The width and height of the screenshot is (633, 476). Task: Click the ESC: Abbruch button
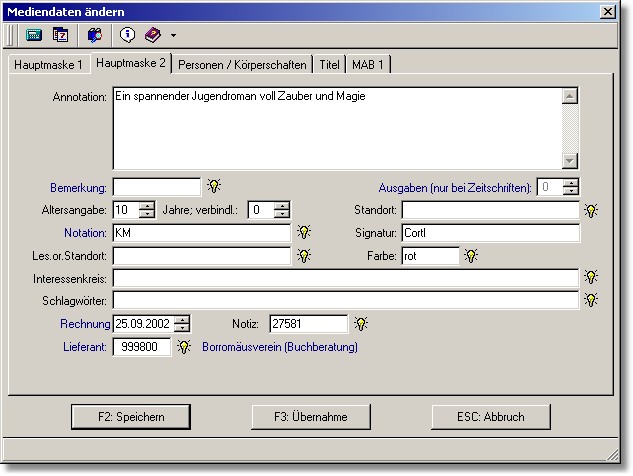pos(490,416)
